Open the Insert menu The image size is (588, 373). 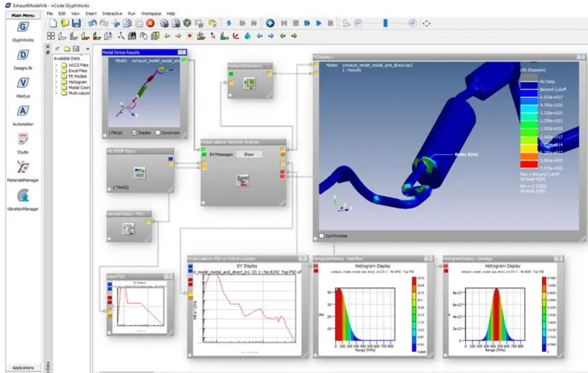(x=91, y=13)
